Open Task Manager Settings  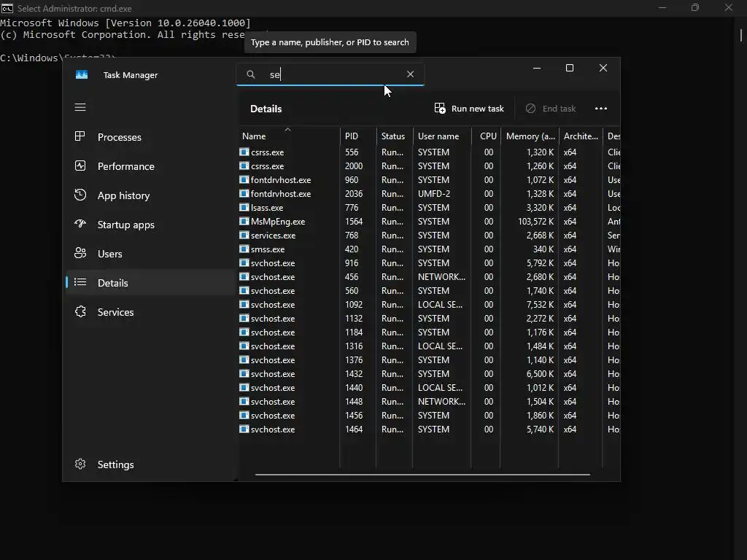point(150,464)
